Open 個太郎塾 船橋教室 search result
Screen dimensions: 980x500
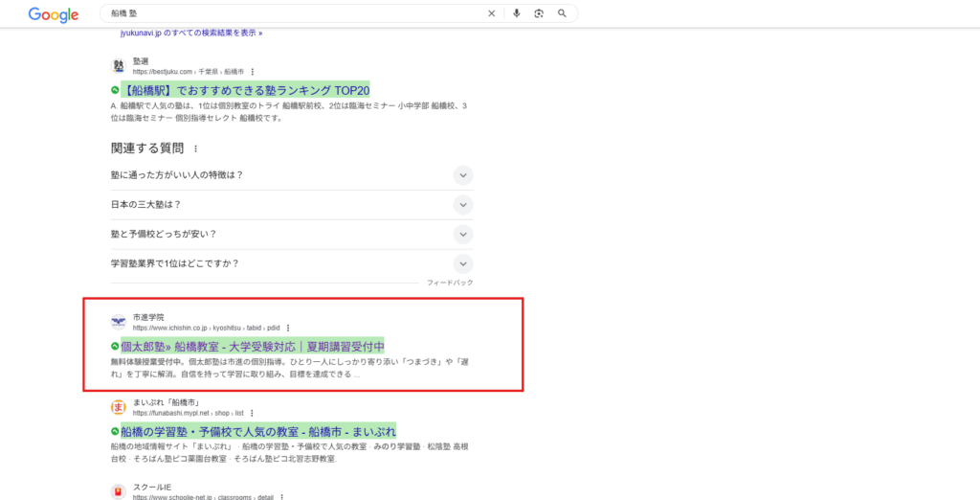[x=253, y=346]
